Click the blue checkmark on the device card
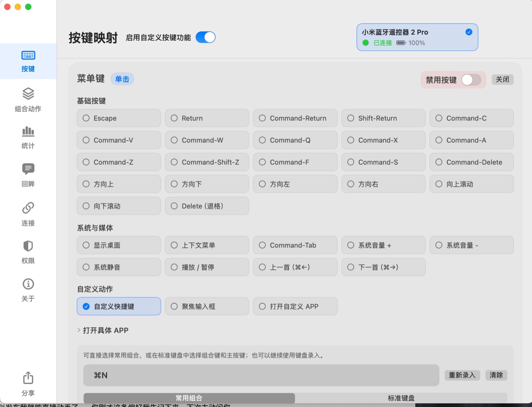Viewport: 532px width, 407px height. 469,32
